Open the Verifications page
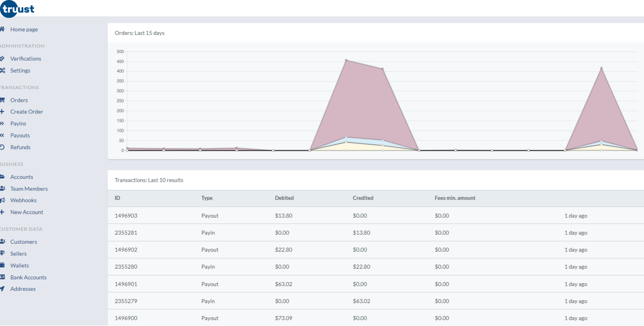This screenshot has height=326, width=644. coord(26,59)
